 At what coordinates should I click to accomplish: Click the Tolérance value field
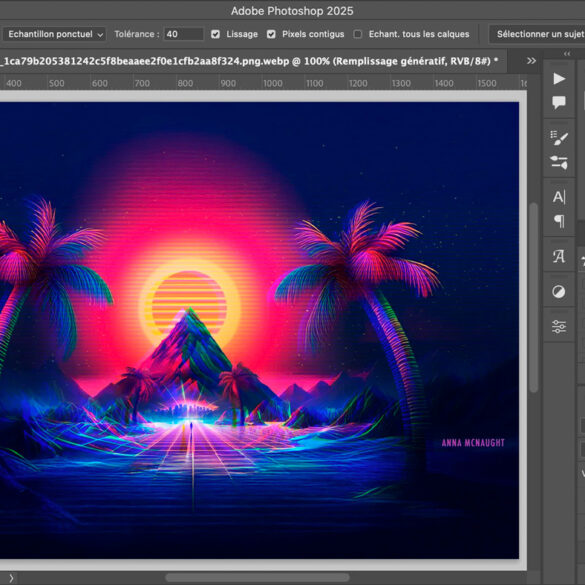point(184,34)
